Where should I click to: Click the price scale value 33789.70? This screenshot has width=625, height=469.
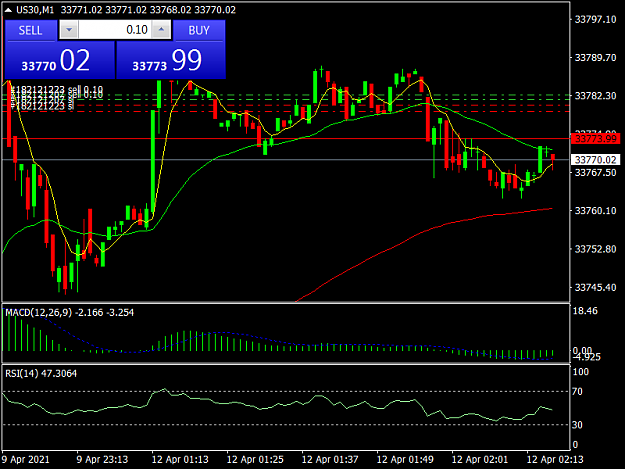pos(595,58)
